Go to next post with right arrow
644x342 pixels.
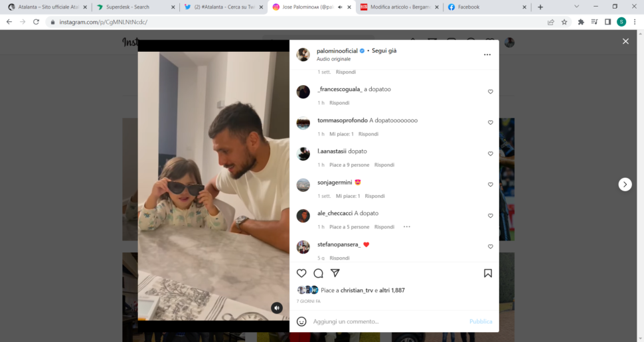[x=625, y=185]
